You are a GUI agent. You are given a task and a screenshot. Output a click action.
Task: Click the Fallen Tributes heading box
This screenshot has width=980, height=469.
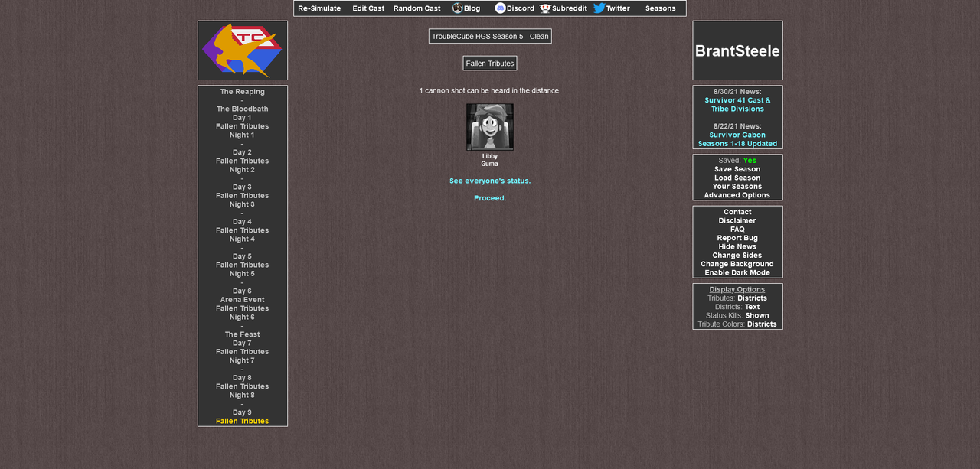click(x=490, y=64)
